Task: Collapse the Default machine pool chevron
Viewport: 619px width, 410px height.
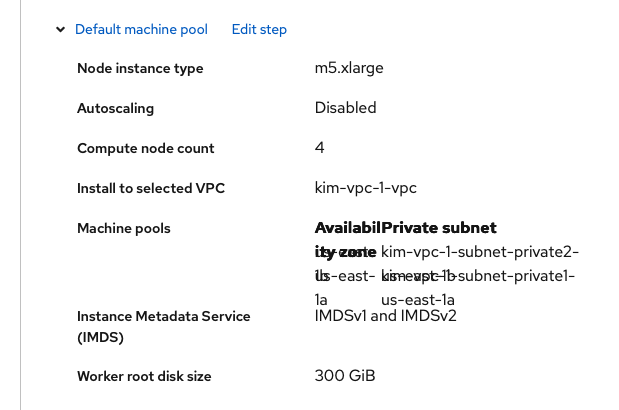Action: point(61,30)
